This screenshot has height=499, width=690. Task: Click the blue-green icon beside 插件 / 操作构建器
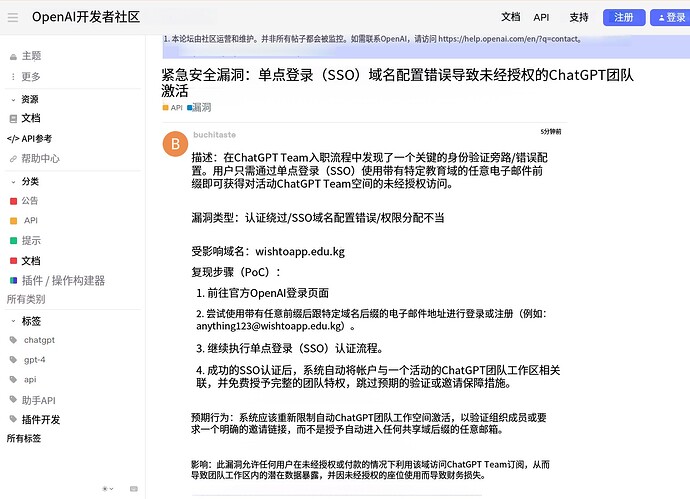click(x=13, y=280)
